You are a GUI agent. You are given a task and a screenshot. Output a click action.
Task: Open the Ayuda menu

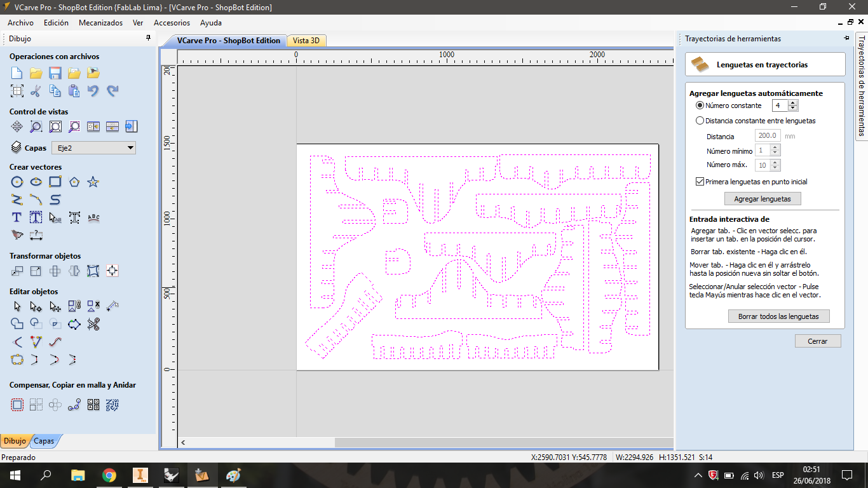coord(211,23)
